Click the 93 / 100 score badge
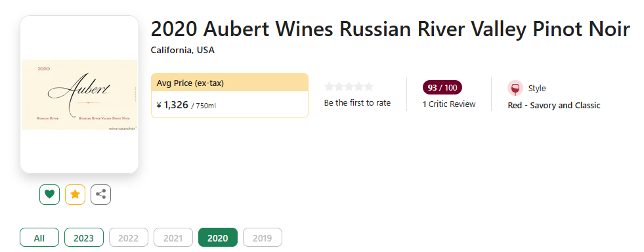This screenshot has height=252, width=644. tap(442, 87)
